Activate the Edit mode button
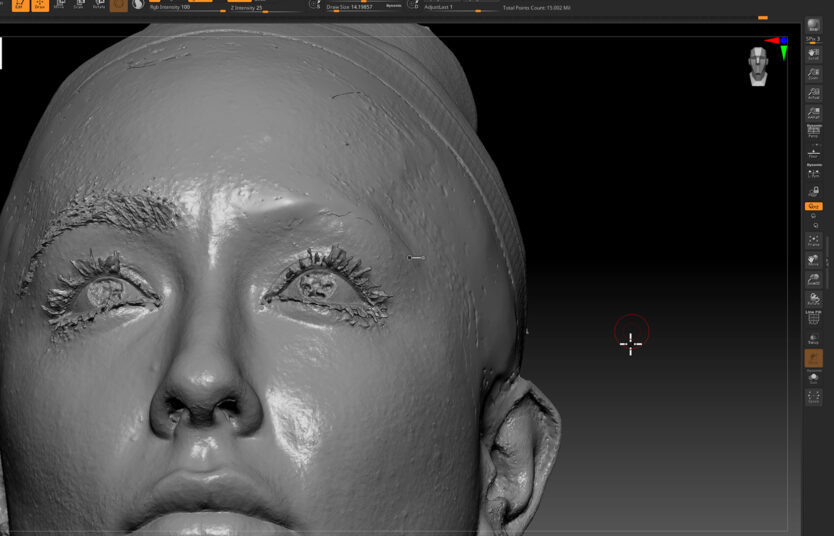 (x=20, y=5)
